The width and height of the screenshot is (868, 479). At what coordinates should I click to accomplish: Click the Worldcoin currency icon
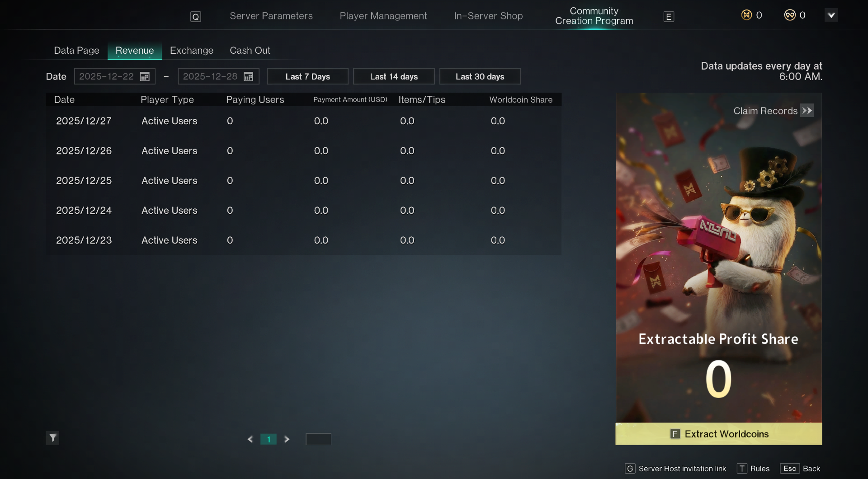pos(789,15)
